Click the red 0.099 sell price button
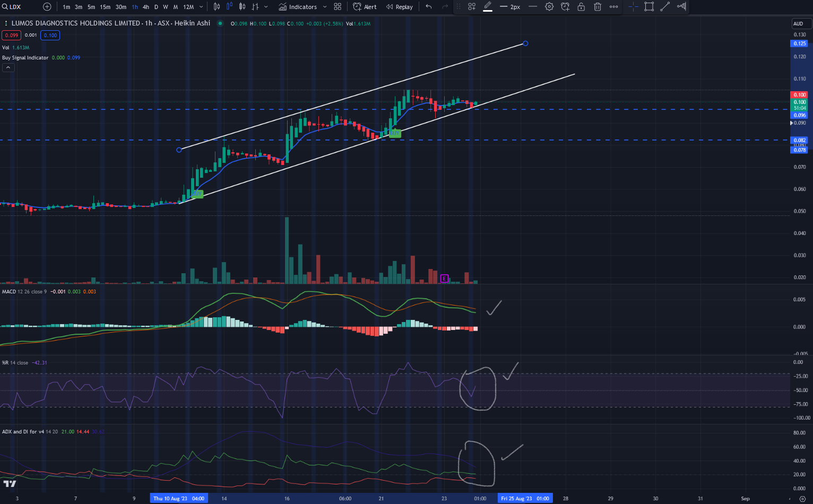The height and width of the screenshot is (504, 813). coord(12,35)
